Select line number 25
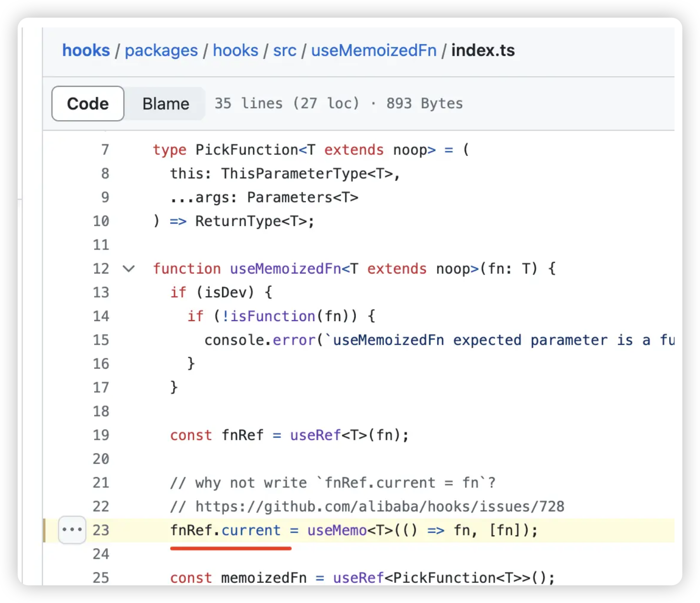The width and height of the screenshot is (700, 603). coord(101,578)
